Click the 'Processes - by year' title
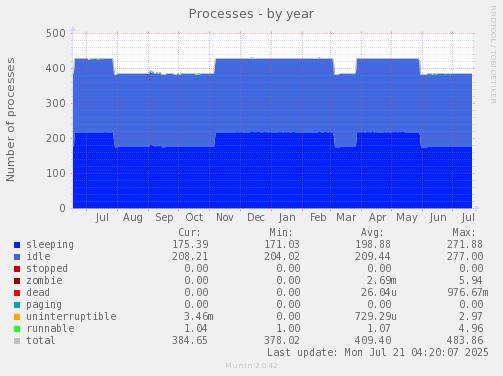 251,14
